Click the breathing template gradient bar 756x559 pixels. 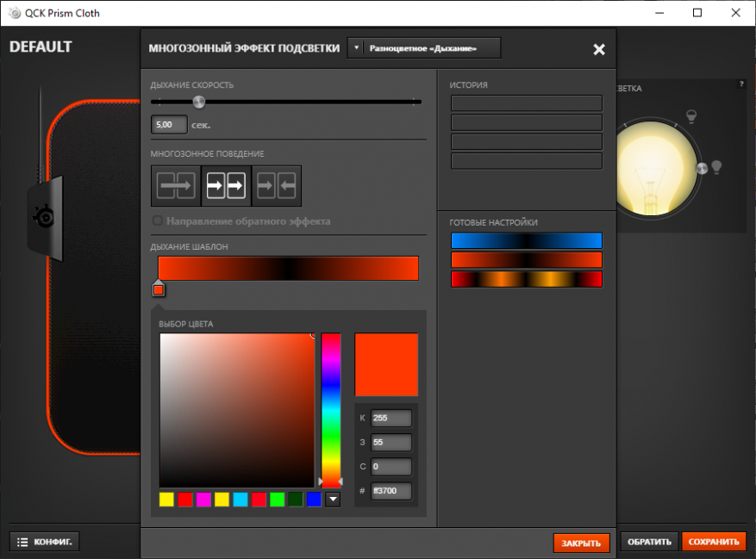click(x=288, y=269)
